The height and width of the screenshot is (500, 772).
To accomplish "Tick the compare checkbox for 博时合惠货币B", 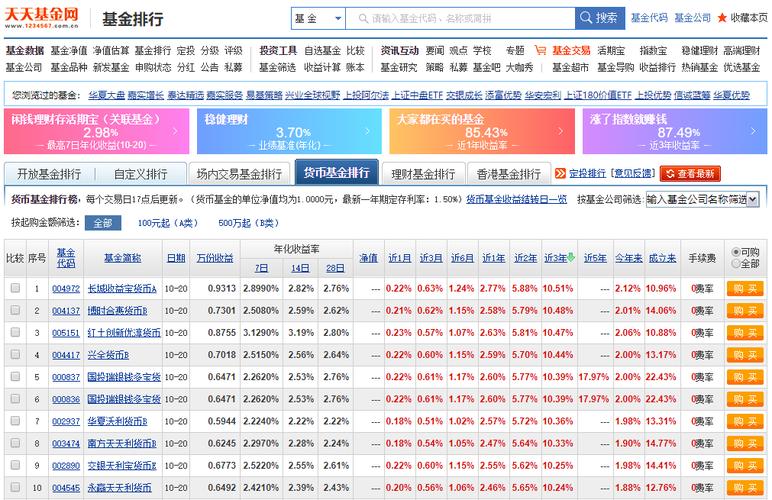I will point(15,310).
